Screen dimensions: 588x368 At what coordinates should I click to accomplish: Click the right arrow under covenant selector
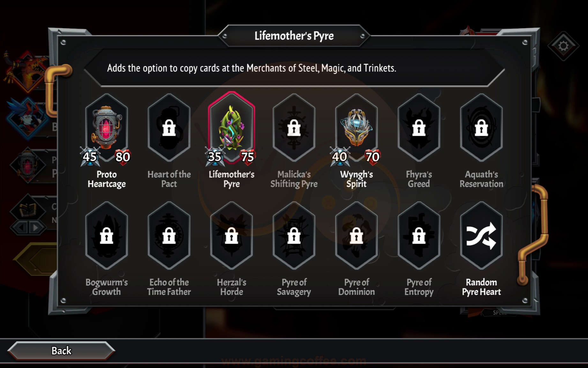pyautogui.click(x=36, y=228)
